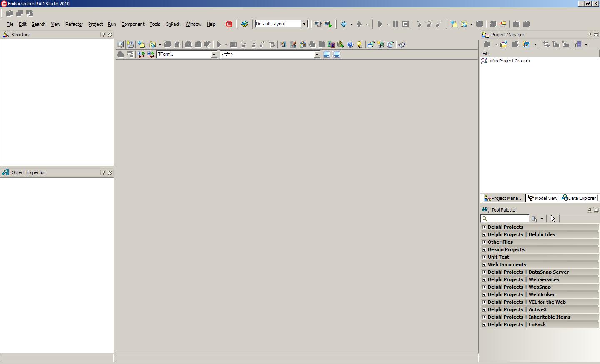Viewport: 600px width, 364px height.
Task: Pin the Structure panel
Action: pos(103,35)
